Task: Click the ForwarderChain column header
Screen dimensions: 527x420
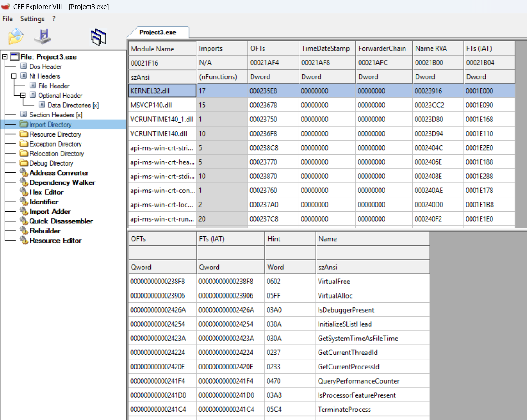Action: point(384,49)
